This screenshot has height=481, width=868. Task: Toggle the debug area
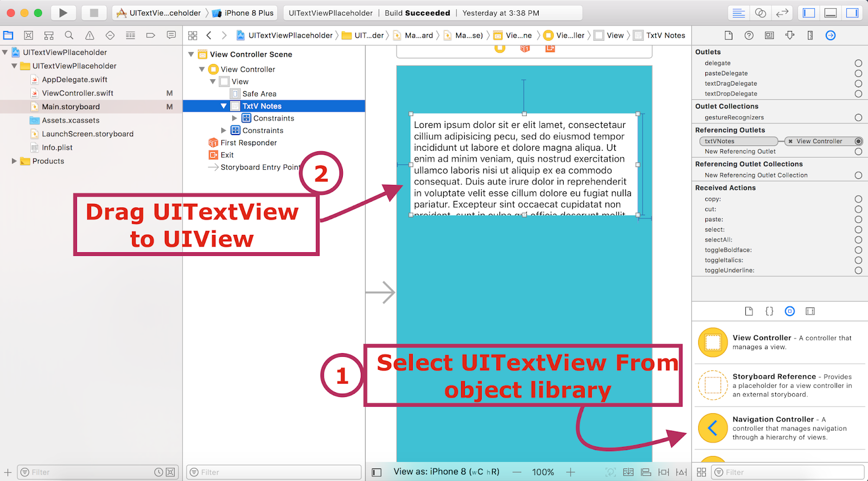click(x=831, y=13)
